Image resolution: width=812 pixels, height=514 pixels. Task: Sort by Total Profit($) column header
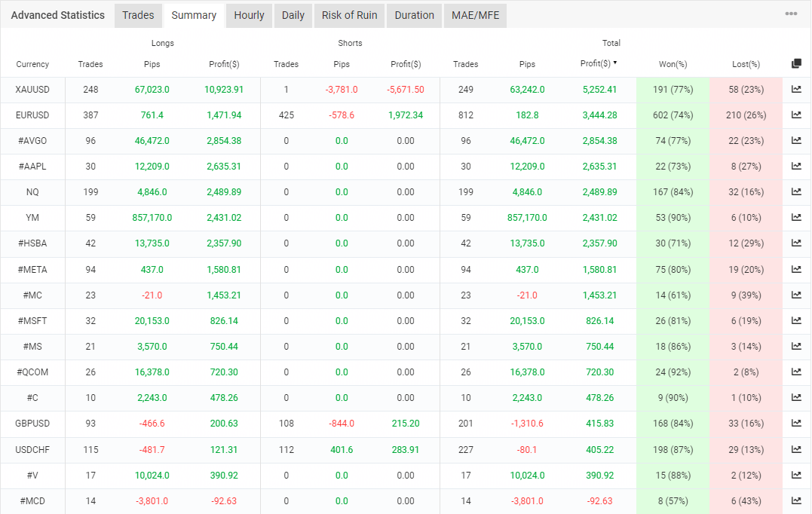599,63
